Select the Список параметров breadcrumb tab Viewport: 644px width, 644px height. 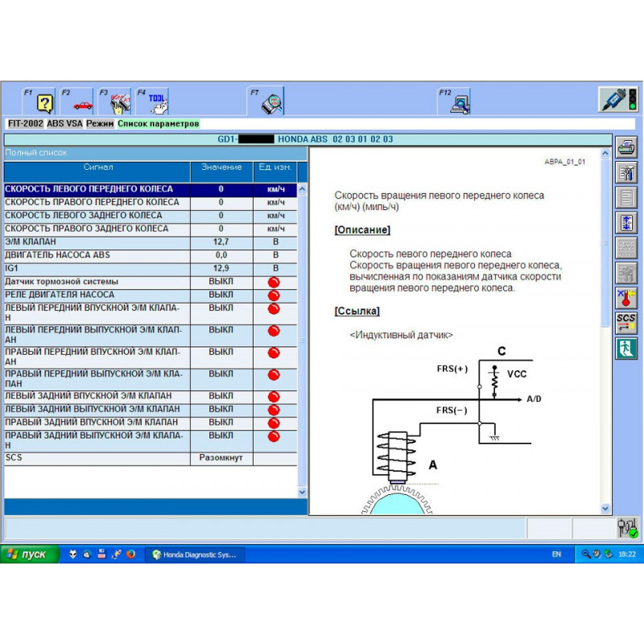pyautogui.click(x=158, y=124)
